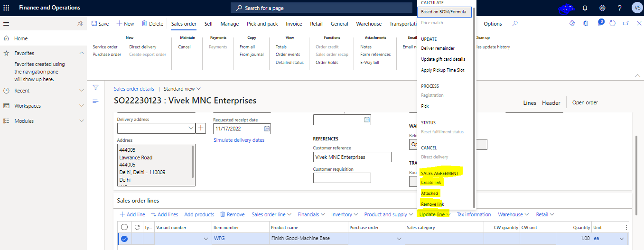
Task: Toggle the WFG row selection checkbox
Action: (124, 239)
